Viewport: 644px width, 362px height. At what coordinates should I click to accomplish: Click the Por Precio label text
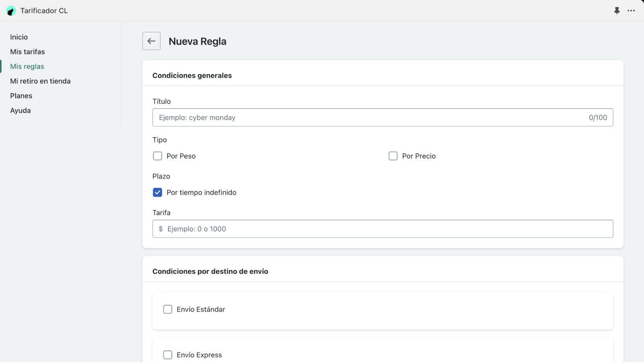(x=419, y=156)
